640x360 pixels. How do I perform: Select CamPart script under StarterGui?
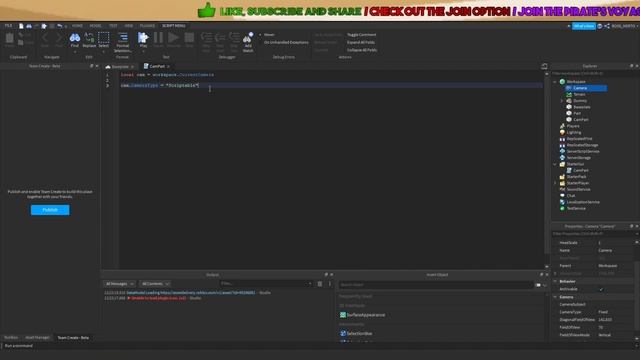(580, 170)
